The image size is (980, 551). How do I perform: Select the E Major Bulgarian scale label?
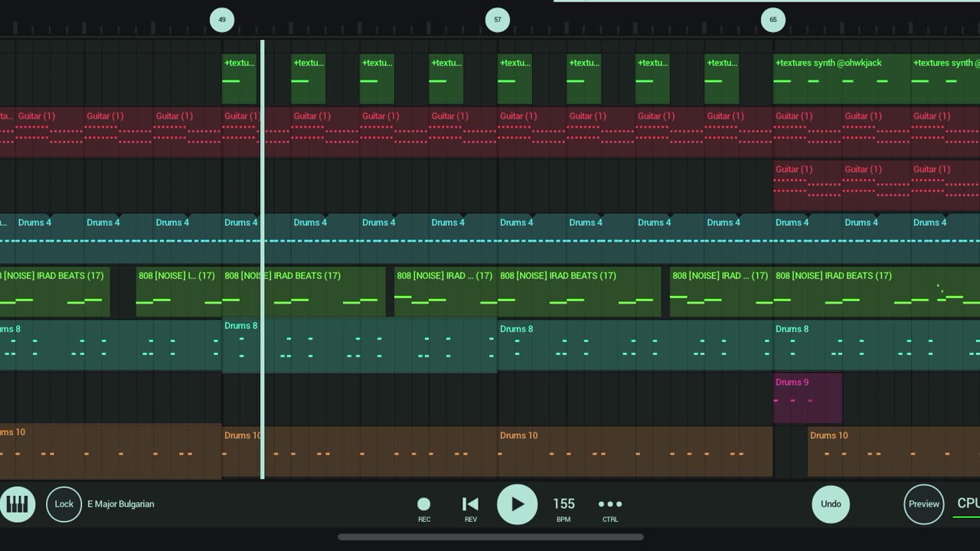click(x=121, y=504)
